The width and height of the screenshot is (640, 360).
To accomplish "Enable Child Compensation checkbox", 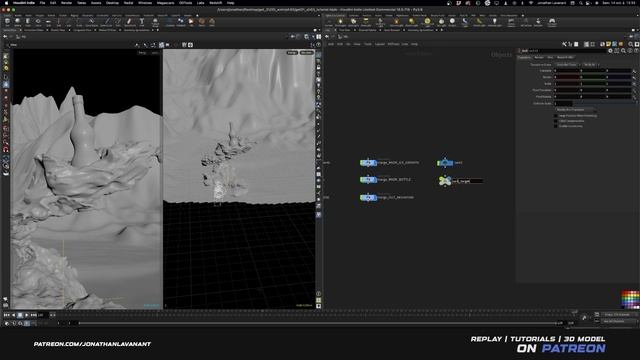I will click(556, 121).
